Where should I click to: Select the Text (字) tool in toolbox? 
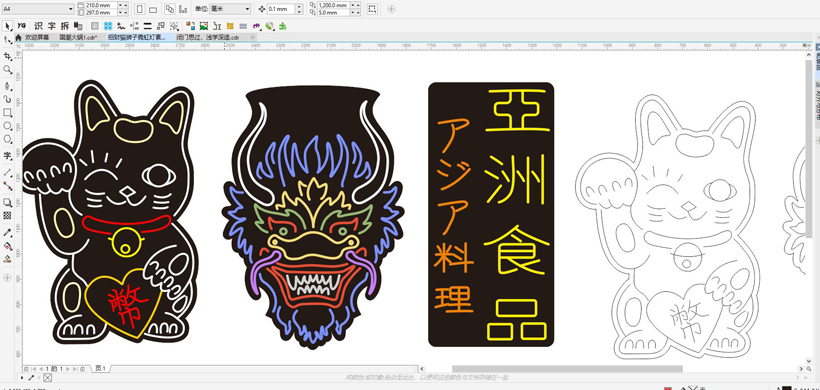tap(7, 155)
